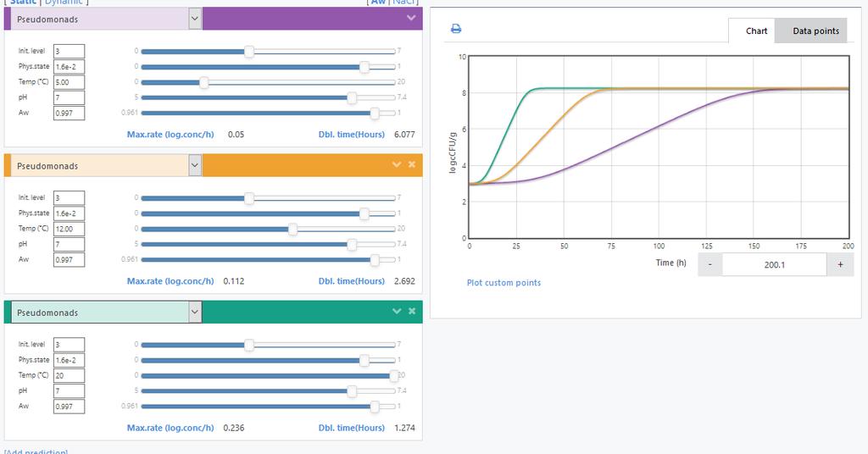Click Temp field showing 20
The width and height of the screenshot is (868, 454).
pyautogui.click(x=70, y=375)
